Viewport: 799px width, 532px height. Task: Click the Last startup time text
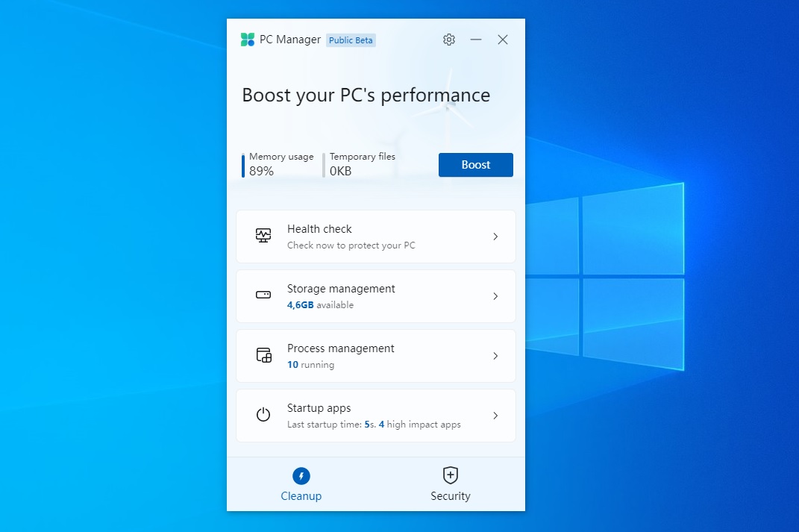[374, 425]
